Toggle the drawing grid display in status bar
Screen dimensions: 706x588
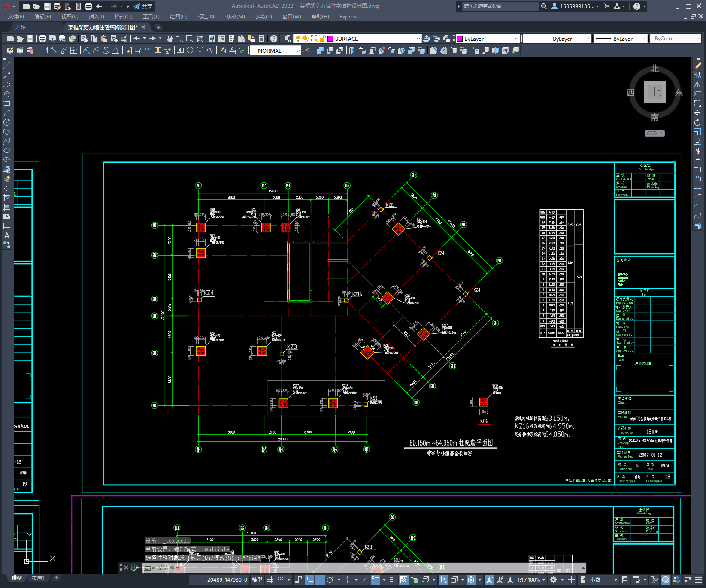tap(270, 580)
